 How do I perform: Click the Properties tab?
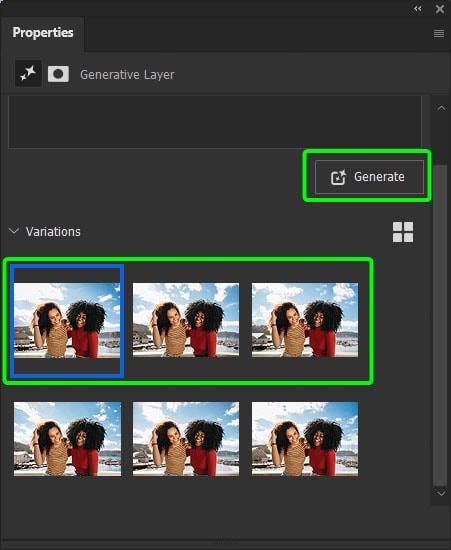(43, 33)
